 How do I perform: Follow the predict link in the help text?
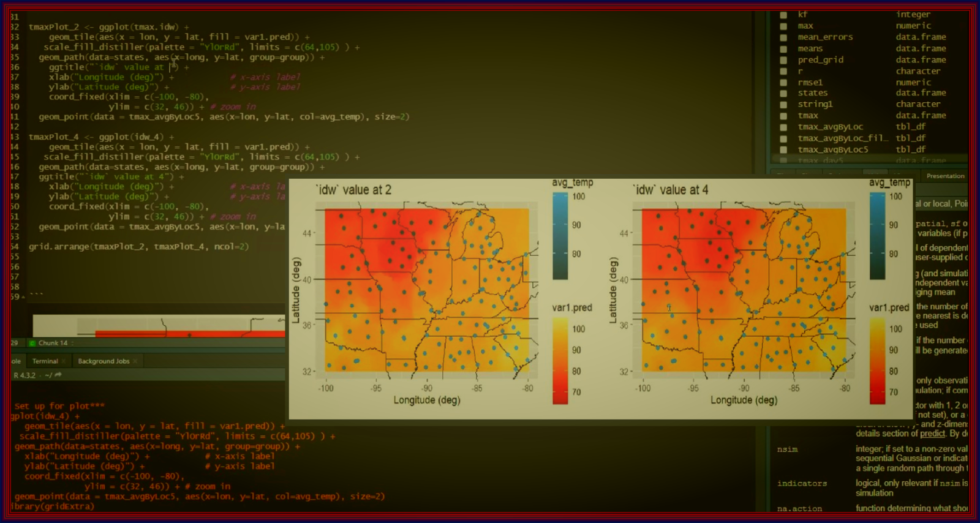click(932, 434)
